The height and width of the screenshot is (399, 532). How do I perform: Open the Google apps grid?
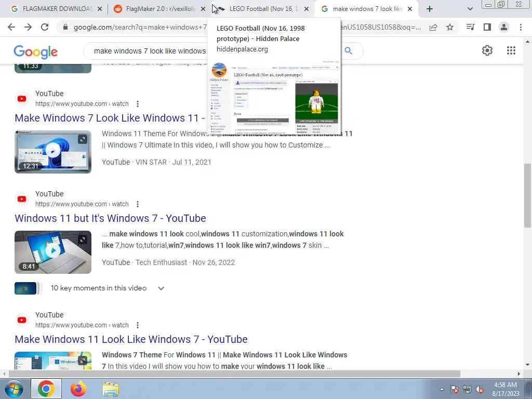511,50
